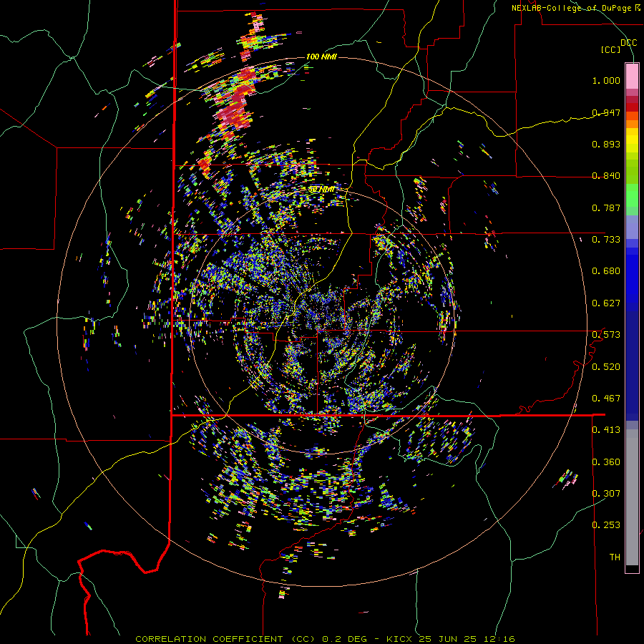The image size is (644, 644).
Task: Select the 0.733 legend value
Action: pos(606,239)
